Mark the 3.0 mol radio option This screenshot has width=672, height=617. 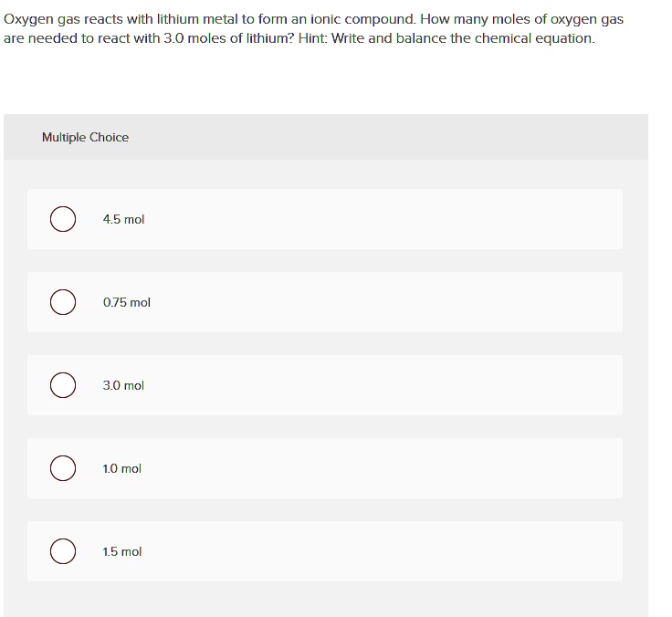(x=63, y=385)
